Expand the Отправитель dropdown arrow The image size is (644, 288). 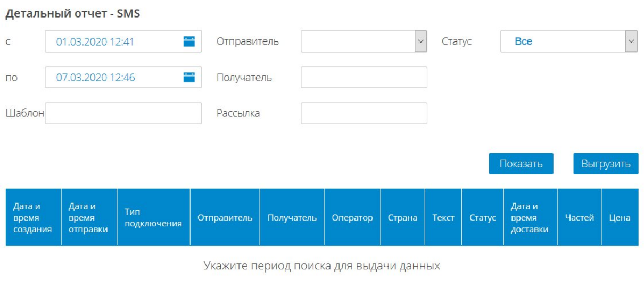420,41
